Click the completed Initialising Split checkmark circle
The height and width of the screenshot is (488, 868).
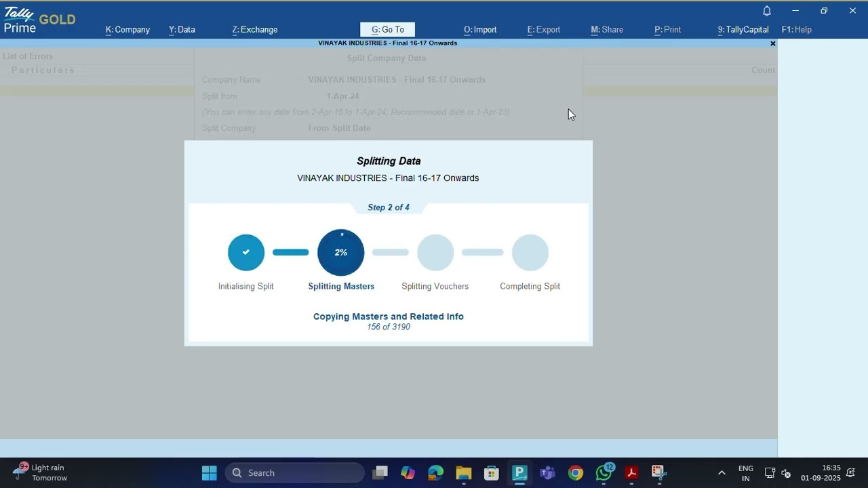pos(246,252)
